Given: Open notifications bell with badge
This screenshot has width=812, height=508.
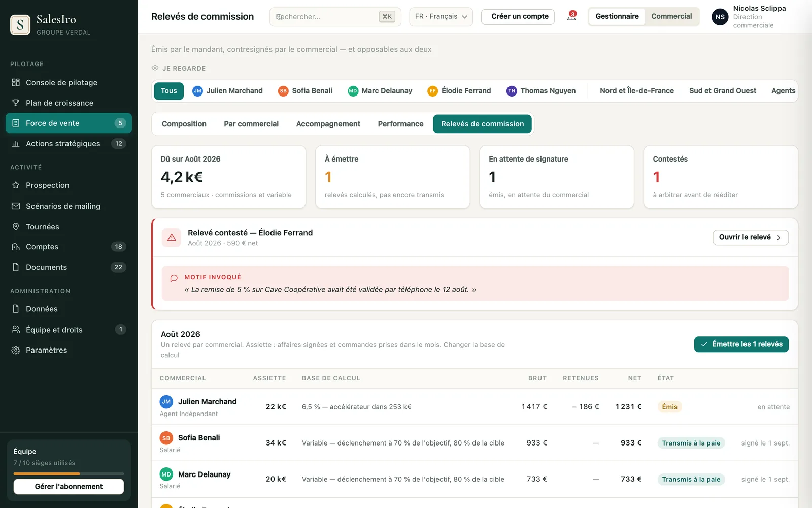Looking at the screenshot, I should coord(571,16).
